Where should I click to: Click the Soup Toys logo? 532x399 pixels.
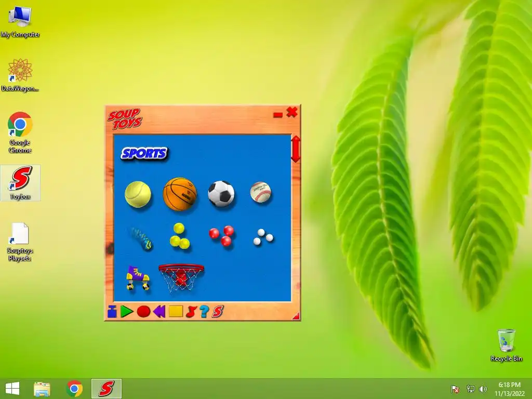(x=125, y=119)
